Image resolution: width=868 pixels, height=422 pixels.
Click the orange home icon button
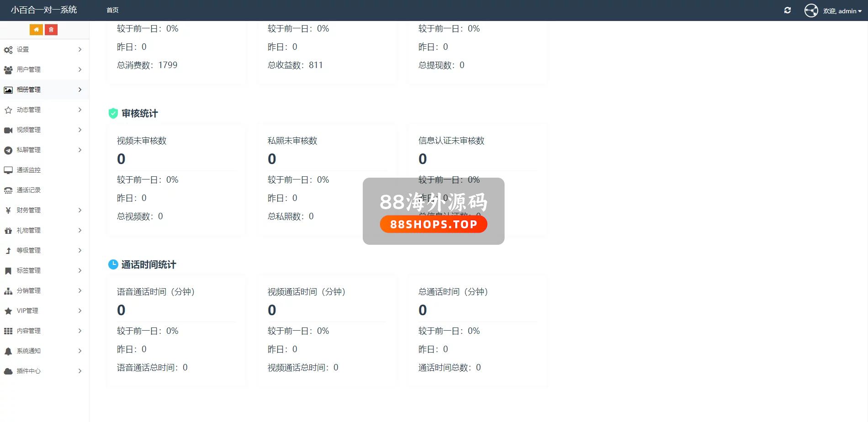36,30
